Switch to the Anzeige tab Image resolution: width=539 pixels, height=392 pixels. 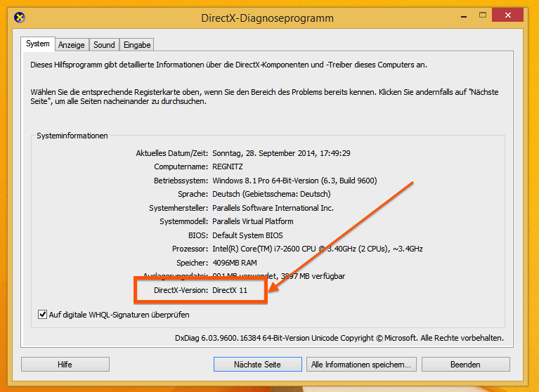pos(72,45)
